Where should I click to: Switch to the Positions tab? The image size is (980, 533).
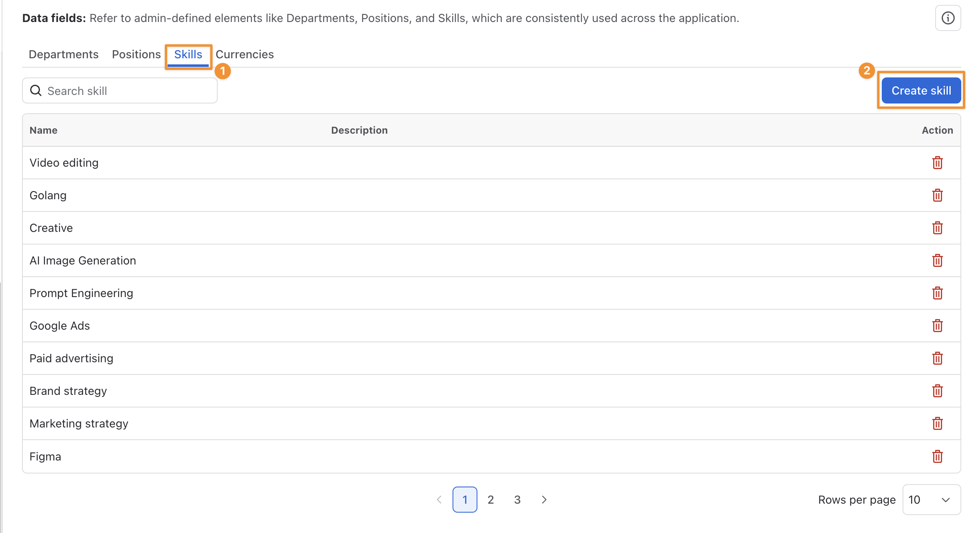[137, 54]
